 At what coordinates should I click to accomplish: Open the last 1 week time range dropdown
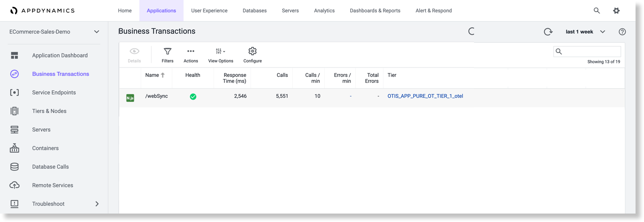(x=585, y=32)
